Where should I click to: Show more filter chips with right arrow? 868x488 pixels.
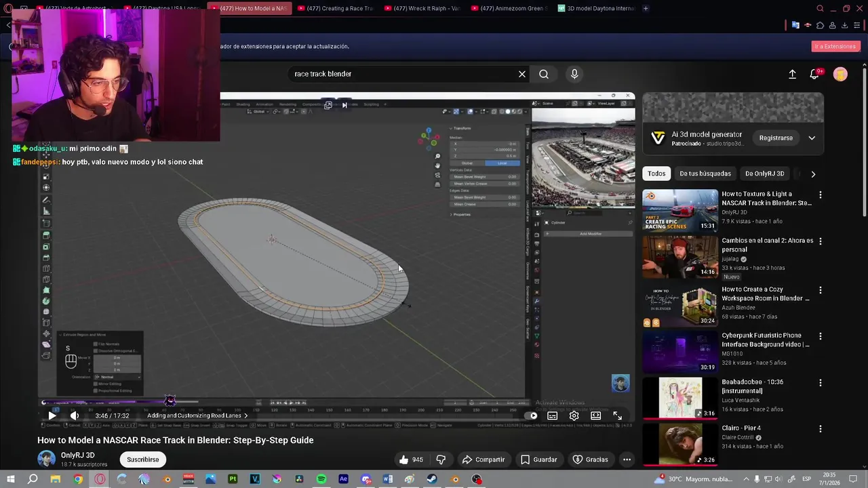point(813,174)
